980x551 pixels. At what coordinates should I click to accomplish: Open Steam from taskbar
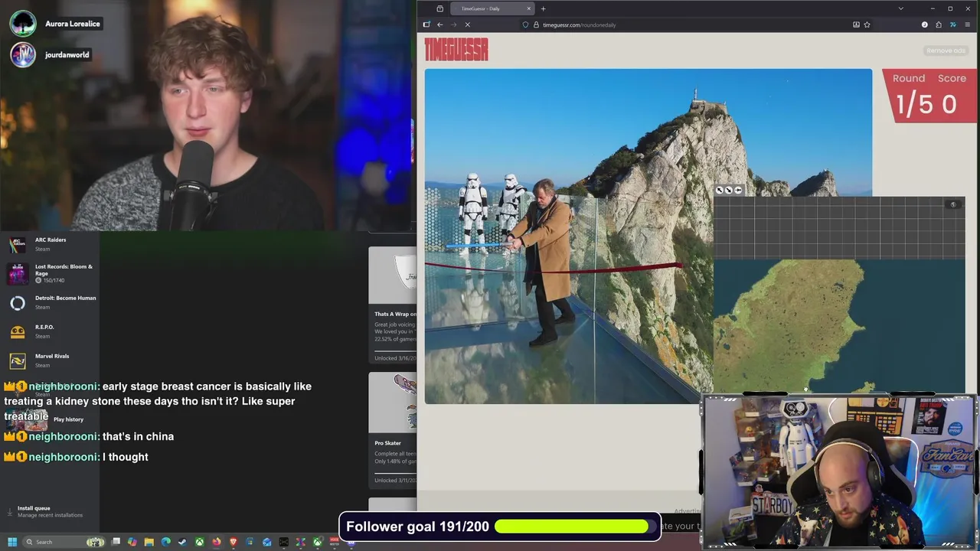182,542
